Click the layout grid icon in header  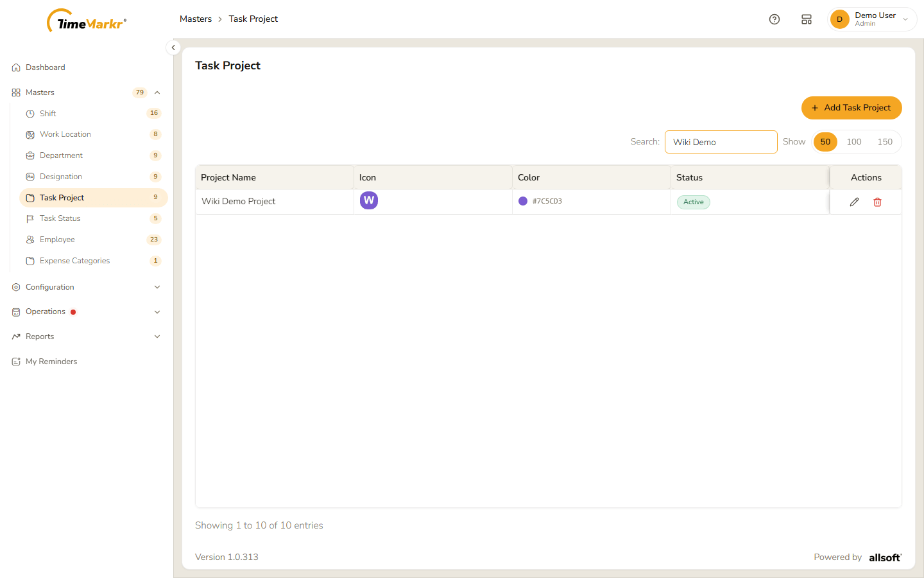[807, 19]
